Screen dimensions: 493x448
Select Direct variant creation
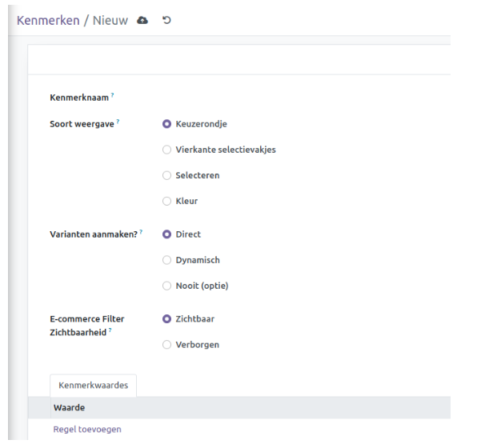[166, 234]
